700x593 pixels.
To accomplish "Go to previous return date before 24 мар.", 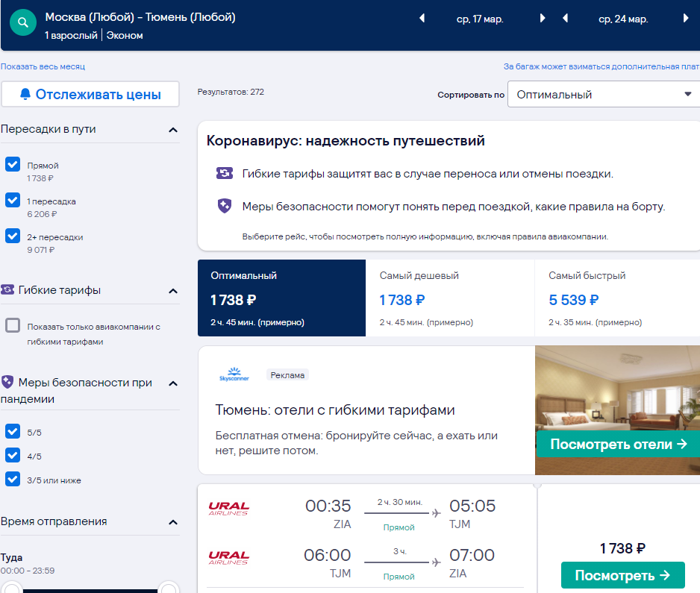I will pyautogui.click(x=565, y=19).
